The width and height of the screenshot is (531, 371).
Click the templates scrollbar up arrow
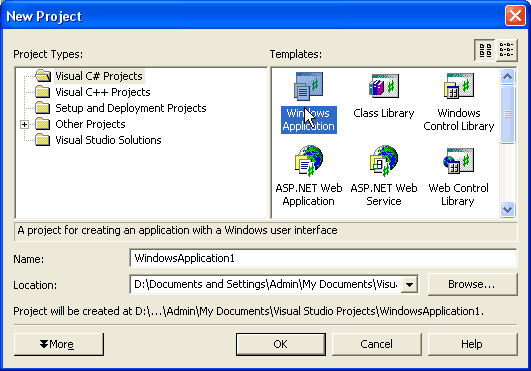tap(507, 76)
